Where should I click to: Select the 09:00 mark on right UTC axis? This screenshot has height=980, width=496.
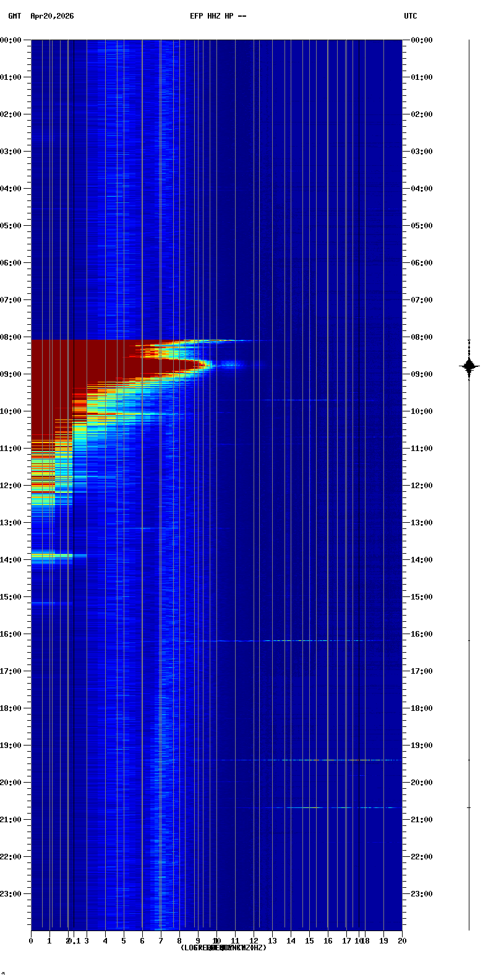(x=422, y=374)
